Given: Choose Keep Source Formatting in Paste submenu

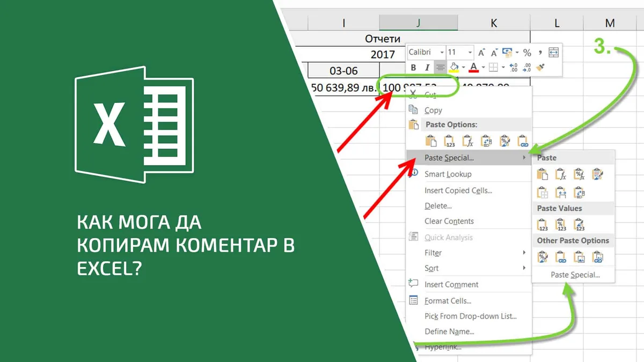Looking at the screenshot, I should click(x=598, y=174).
